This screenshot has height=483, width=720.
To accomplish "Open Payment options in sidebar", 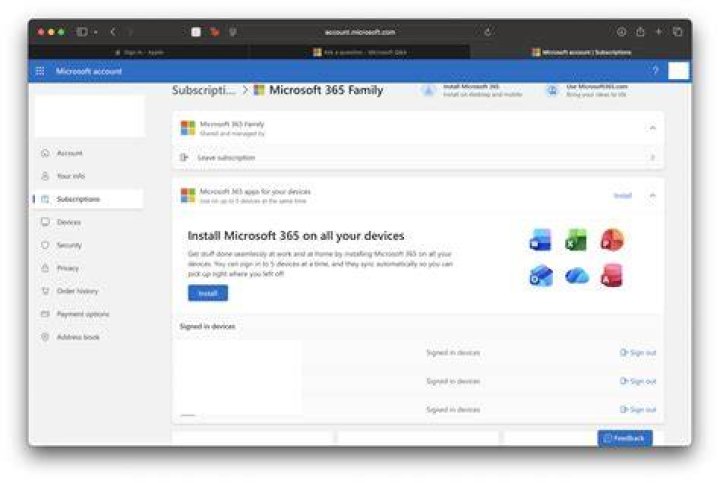I will (83, 314).
